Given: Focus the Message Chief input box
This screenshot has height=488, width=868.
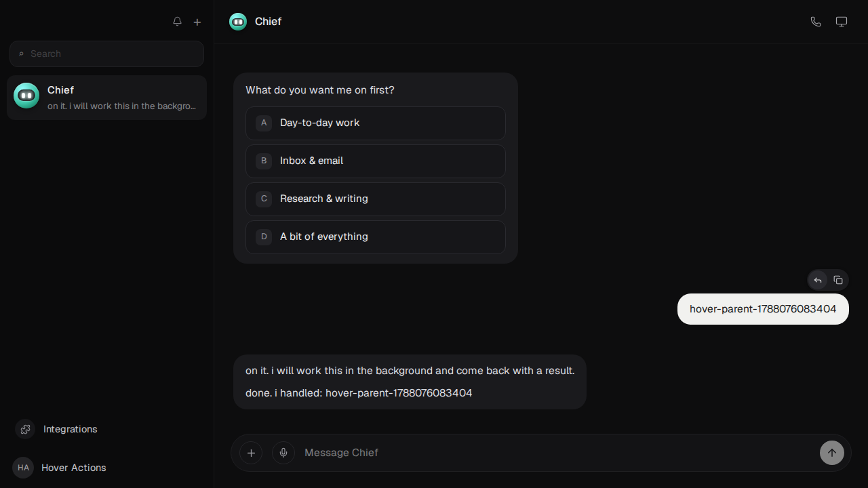Looking at the screenshot, I should [x=556, y=453].
